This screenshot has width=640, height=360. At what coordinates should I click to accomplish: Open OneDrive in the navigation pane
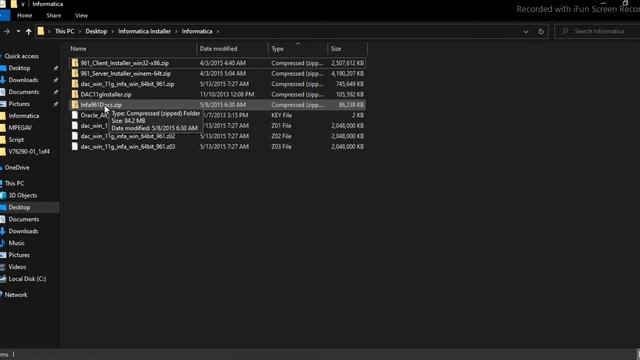pyautogui.click(x=17, y=167)
